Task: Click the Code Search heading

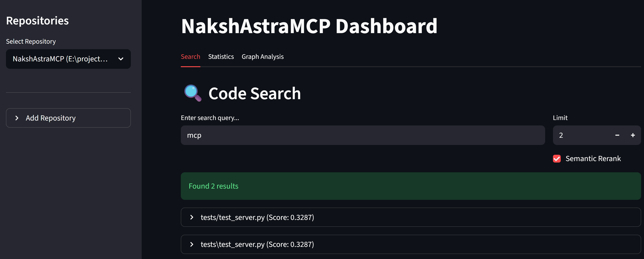Action: (x=254, y=94)
